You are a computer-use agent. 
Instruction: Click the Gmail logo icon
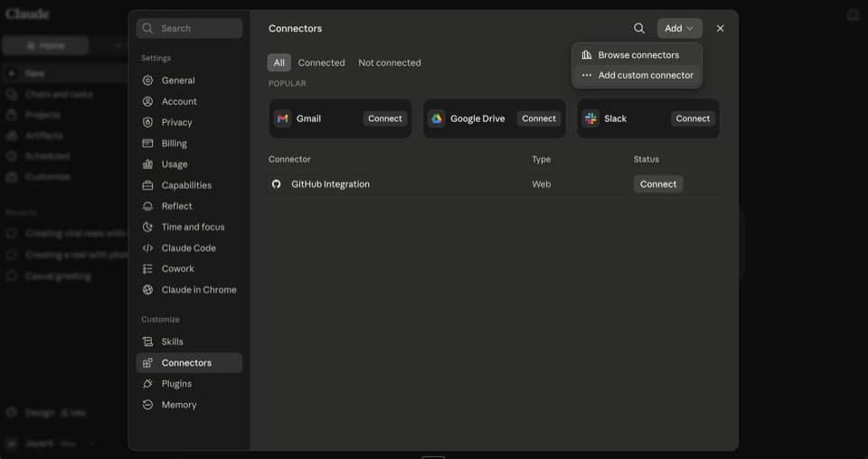pos(282,118)
